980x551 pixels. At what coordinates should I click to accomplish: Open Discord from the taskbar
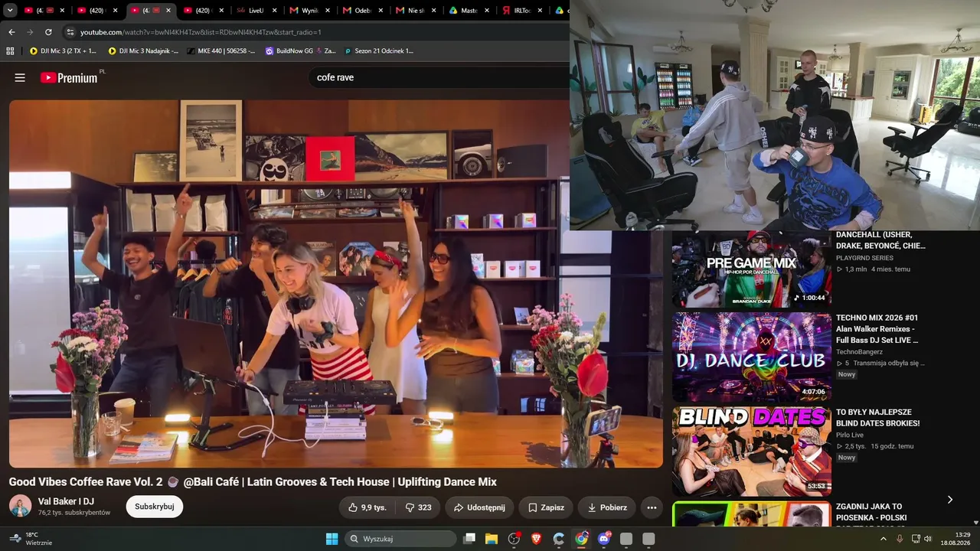tap(604, 539)
